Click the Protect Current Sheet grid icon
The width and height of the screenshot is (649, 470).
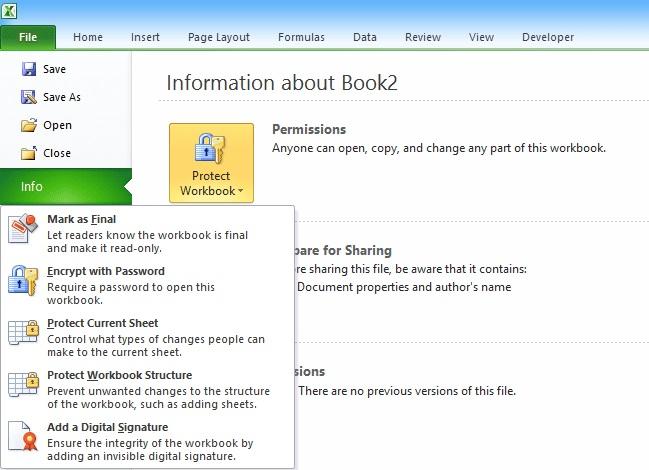coord(23,332)
